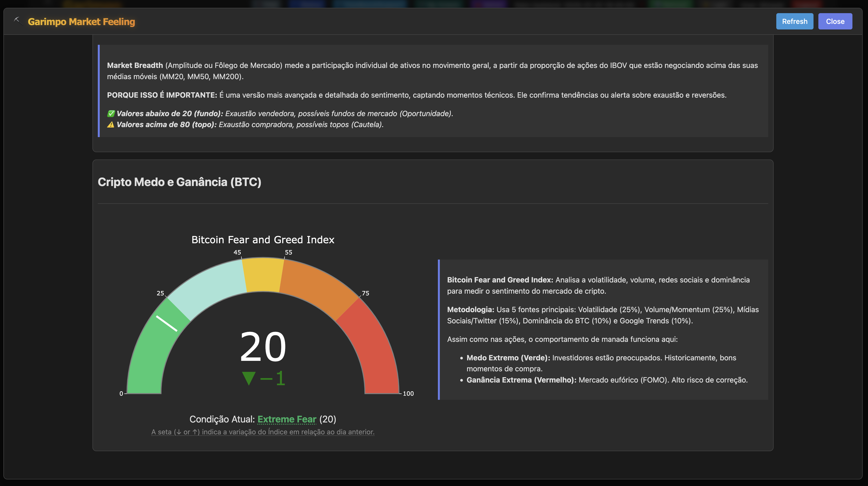Image resolution: width=868 pixels, height=486 pixels.
Task: Click the underlined footnote about the arrow
Action: point(262,432)
